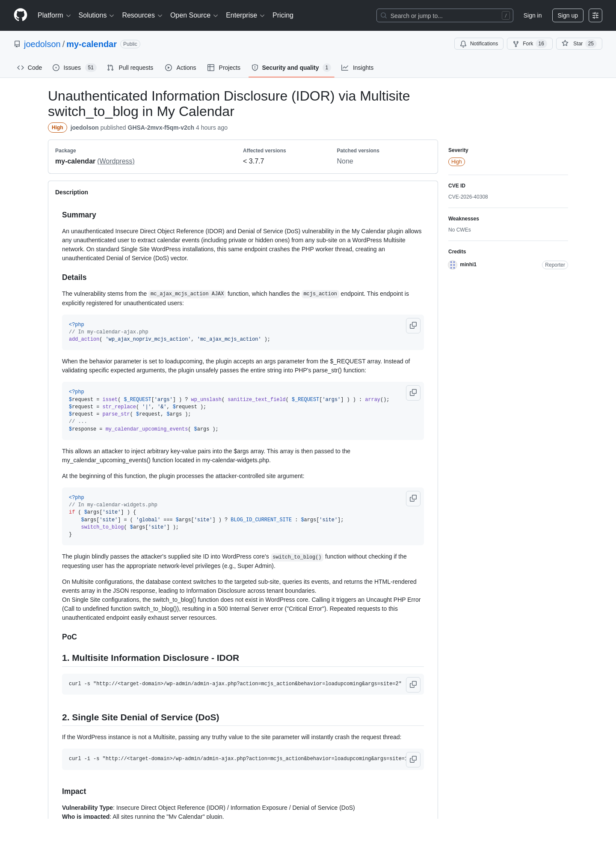Screen dimensions: 616x856
Task: Fork the my-calendar repository
Action: [x=530, y=44]
